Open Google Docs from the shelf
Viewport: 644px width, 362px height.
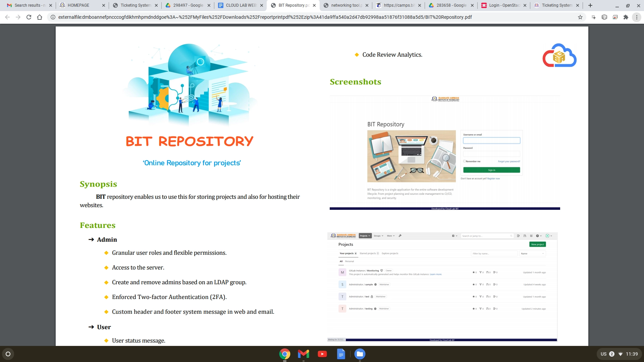pos(341,354)
